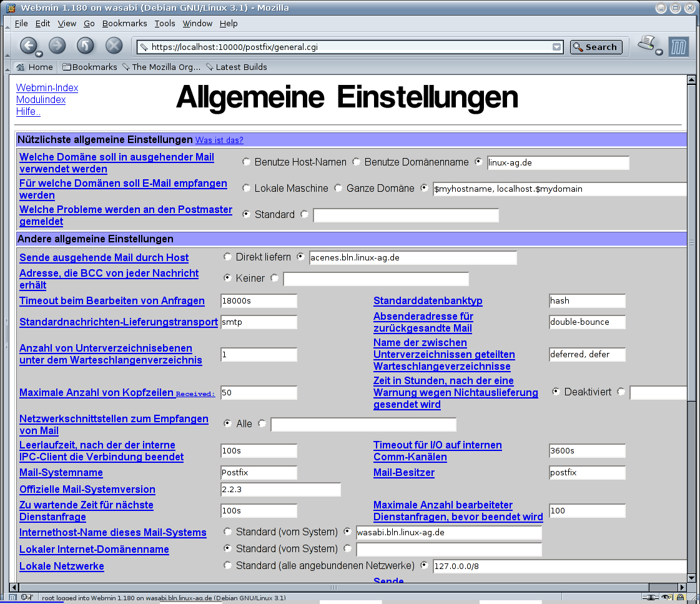700x604 pixels.
Task: Open the Go menu
Action: 89,24
